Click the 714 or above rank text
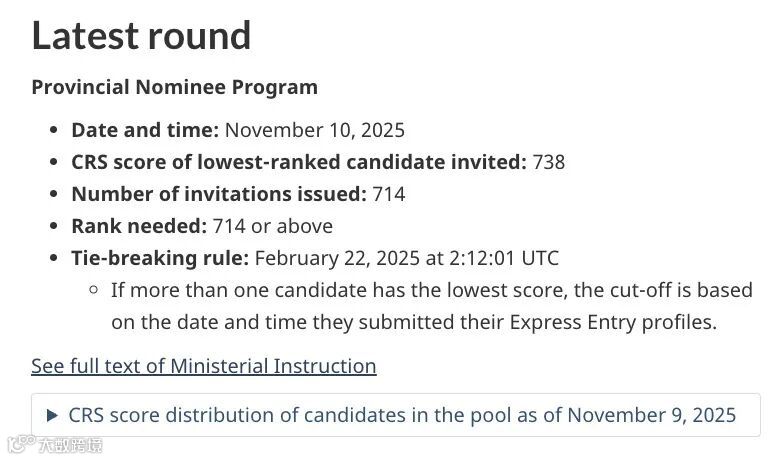778x460 pixels. pyautogui.click(x=272, y=226)
